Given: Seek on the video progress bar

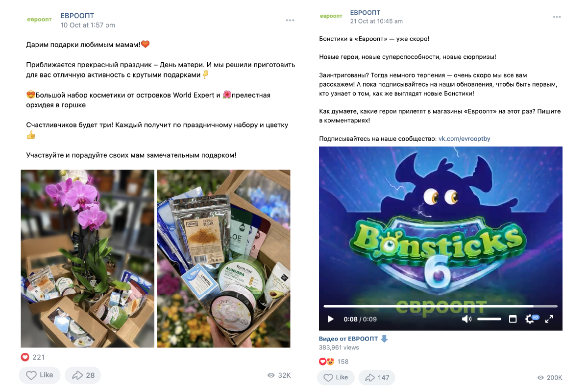Looking at the screenshot, I should [440, 306].
